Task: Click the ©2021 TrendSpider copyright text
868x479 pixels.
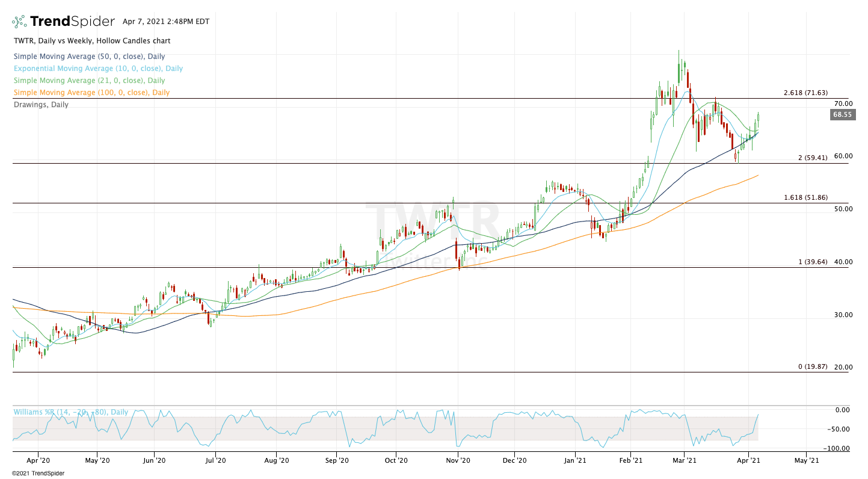Action: [x=38, y=473]
